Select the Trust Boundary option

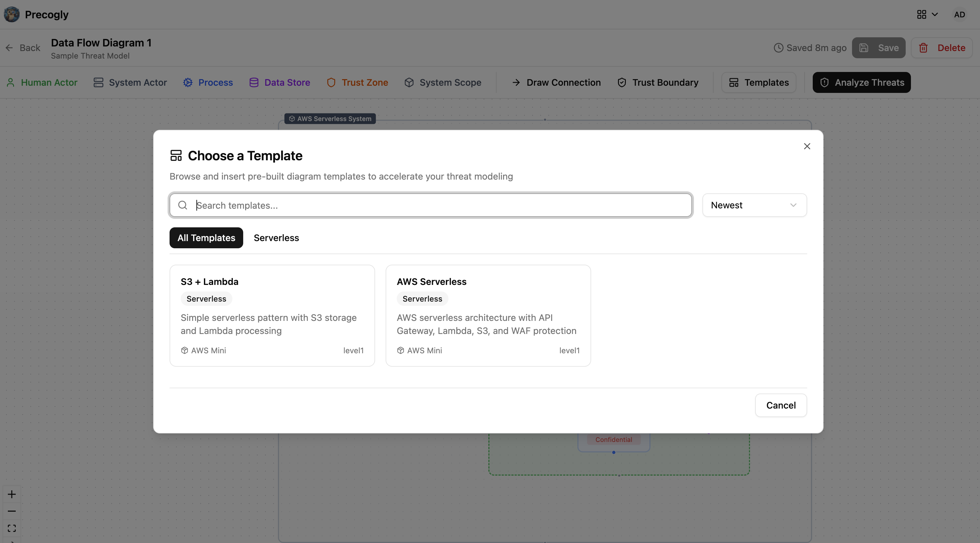tap(658, 82)
